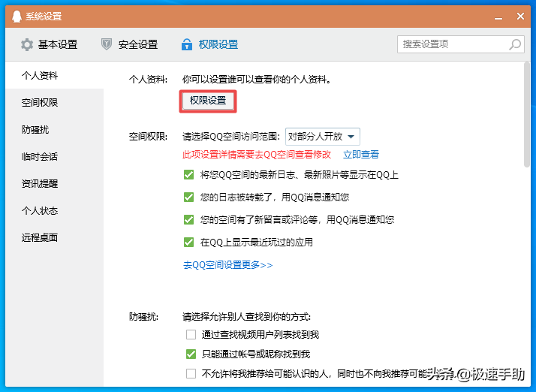Click the gear icon beside 基本设置

point(27,44)
